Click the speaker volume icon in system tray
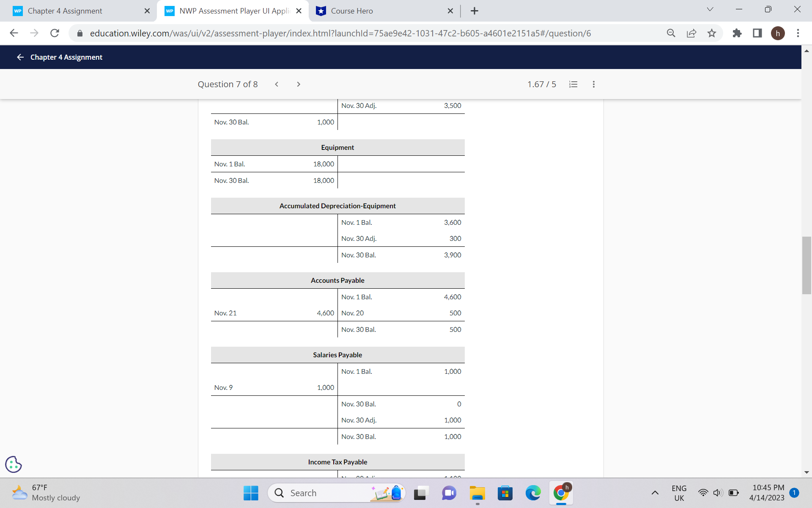This screenshot has height=508, width=812. [717, 493]
